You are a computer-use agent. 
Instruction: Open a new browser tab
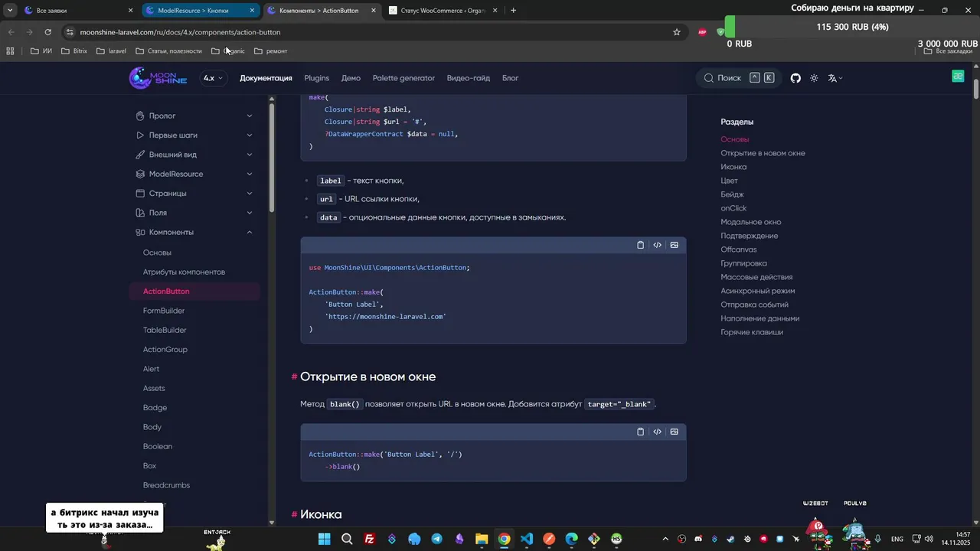click(513, 11)
